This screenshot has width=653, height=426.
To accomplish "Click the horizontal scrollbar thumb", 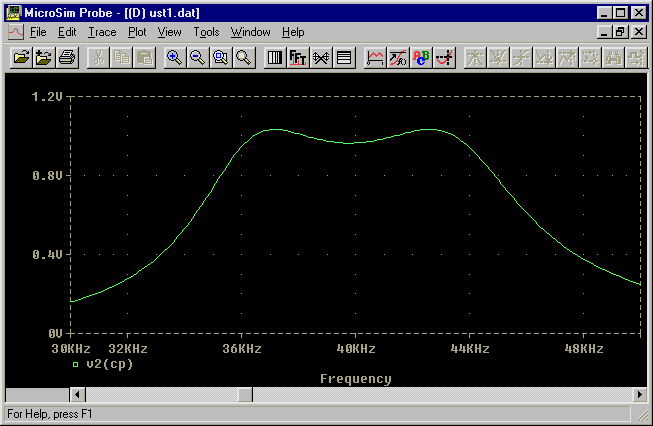I will [245, 394].
